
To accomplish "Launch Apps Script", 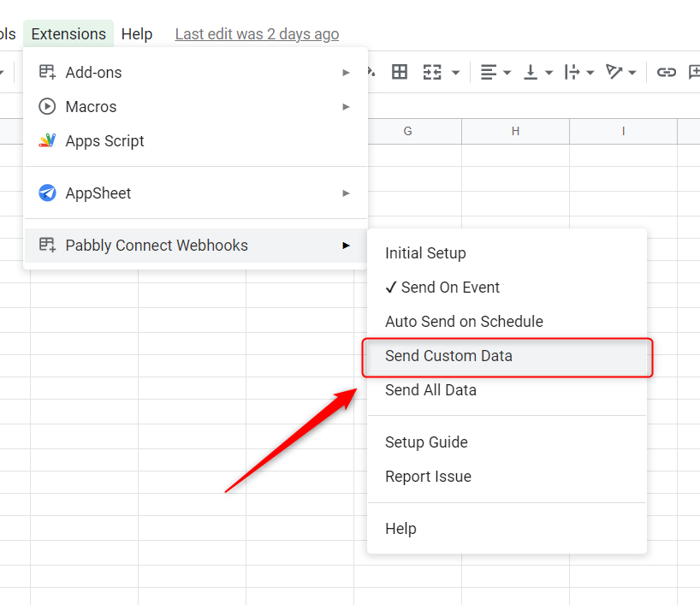I will [x=195, y=141].
